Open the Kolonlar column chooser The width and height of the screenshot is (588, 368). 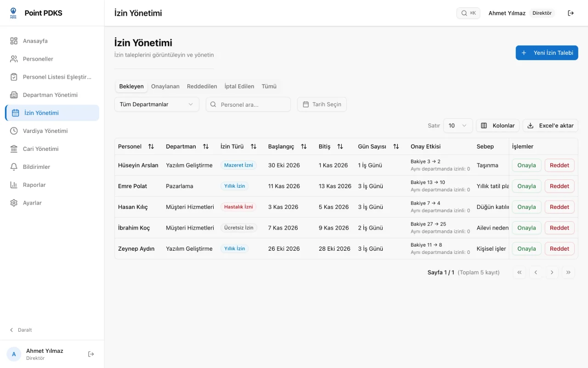[498, 126]
